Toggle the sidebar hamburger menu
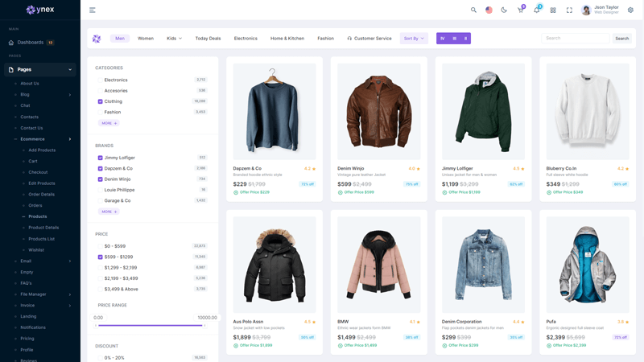The height and width of the screenshot is (362, 644). pos(93,10)
